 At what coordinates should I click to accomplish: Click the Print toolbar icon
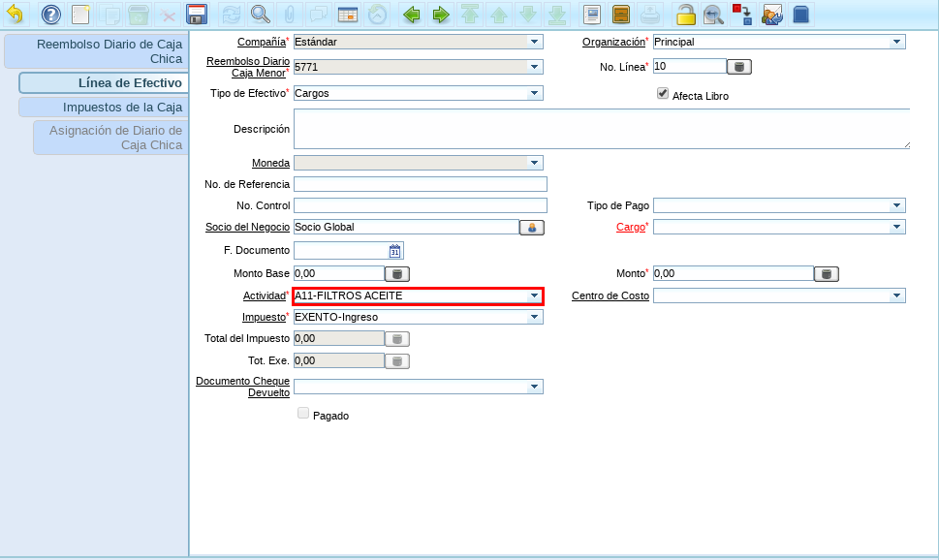tap(650, 14)
